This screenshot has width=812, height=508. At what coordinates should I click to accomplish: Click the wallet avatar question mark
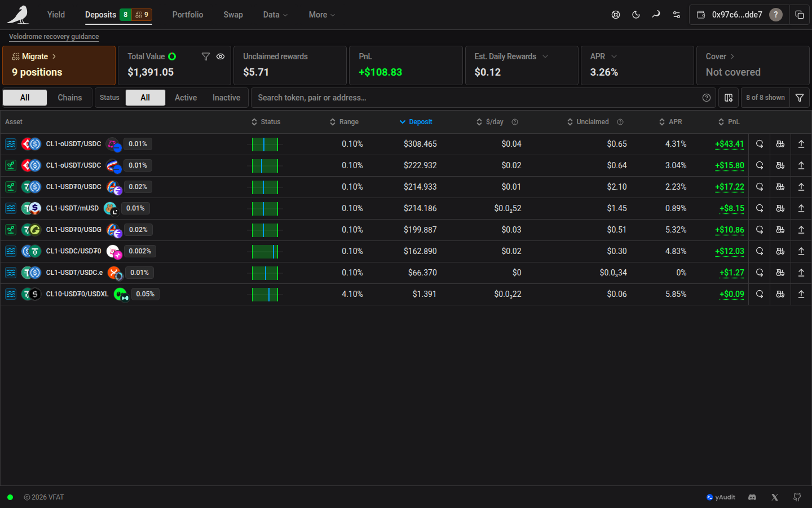776,15
